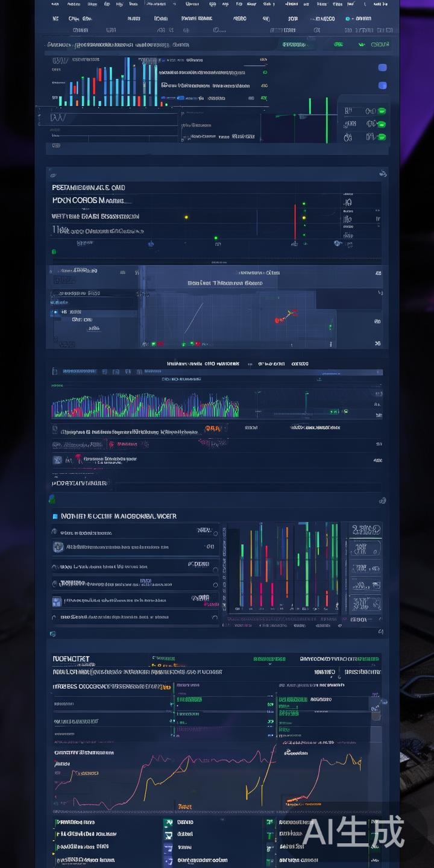Click the circular icon at the top-right above the list panel
The width and height of the screenshot is (434, 868).
click(x=382, y=500)
